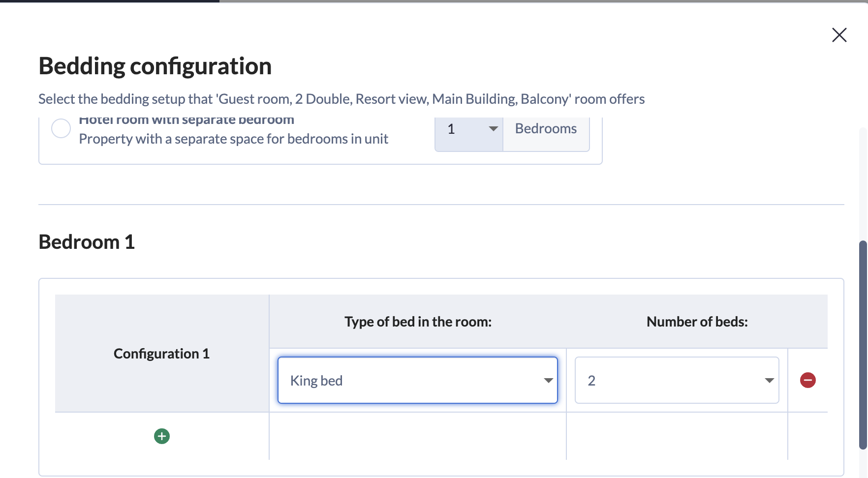
Task: Click the Bedrooms unit label
Action: point(546,129)
